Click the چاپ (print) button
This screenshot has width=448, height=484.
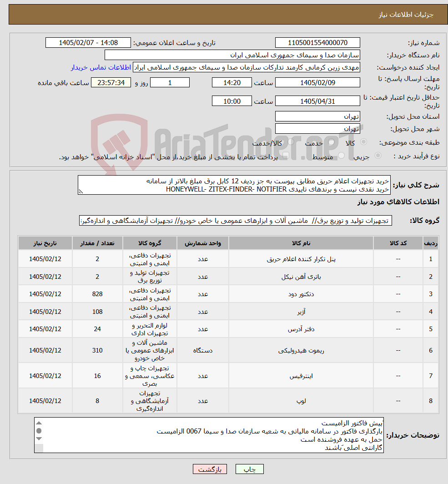(x=249, y=469)
